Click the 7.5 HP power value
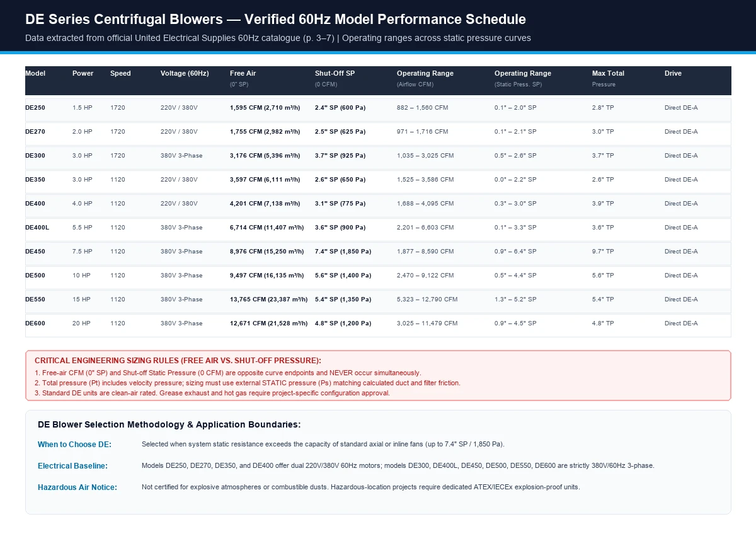 pyautogui.click(x=82, y=252)
